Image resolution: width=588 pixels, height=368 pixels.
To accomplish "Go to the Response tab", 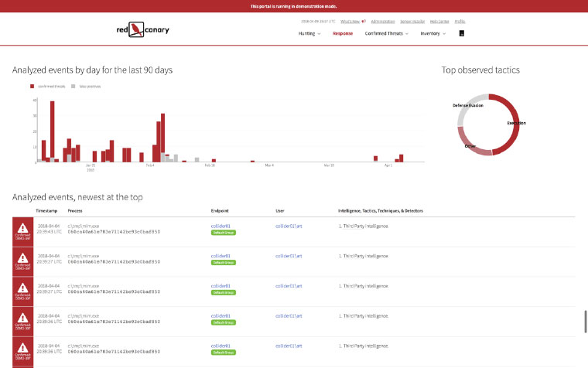I will tap(343, 34).
